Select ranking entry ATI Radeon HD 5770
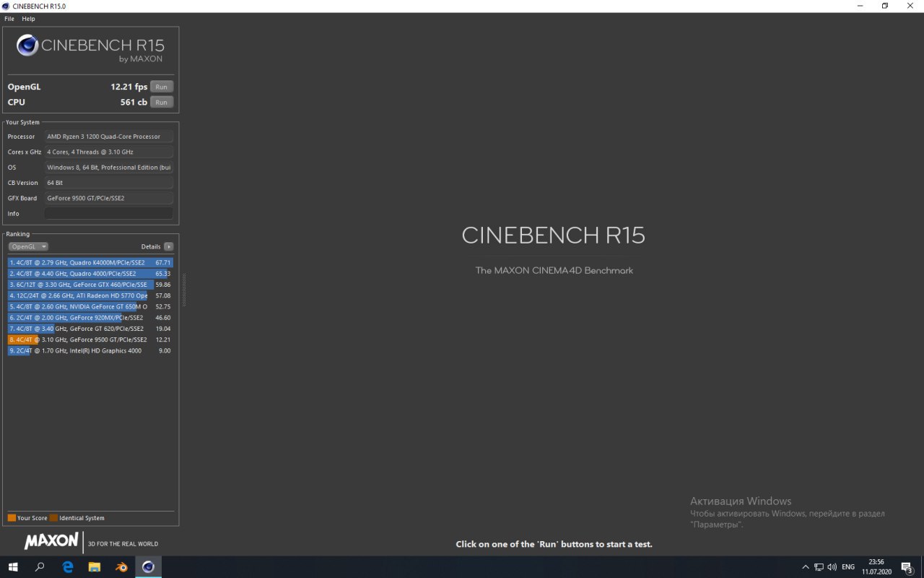The width and height of the screenshot is (924, 578). pos(90,296)
